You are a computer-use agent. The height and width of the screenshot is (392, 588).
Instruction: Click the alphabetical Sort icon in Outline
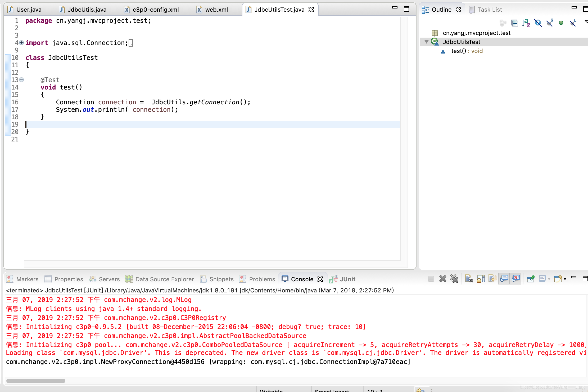tap(526, 23)
